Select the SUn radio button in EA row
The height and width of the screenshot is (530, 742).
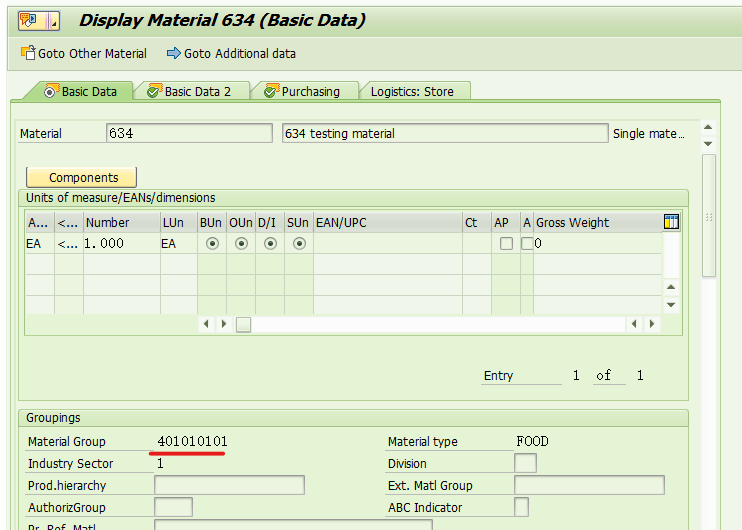coord(299,244)
